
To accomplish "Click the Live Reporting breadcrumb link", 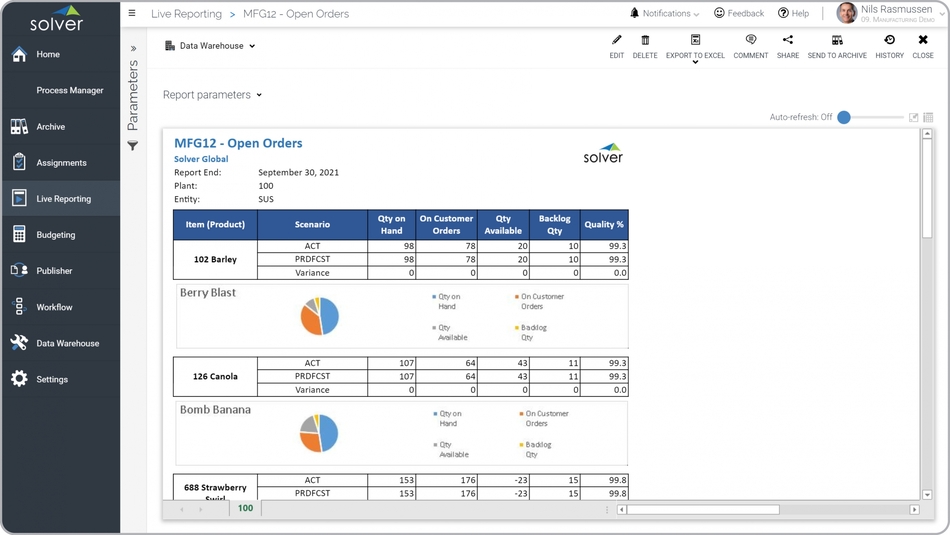I will (x=186, y=14).
